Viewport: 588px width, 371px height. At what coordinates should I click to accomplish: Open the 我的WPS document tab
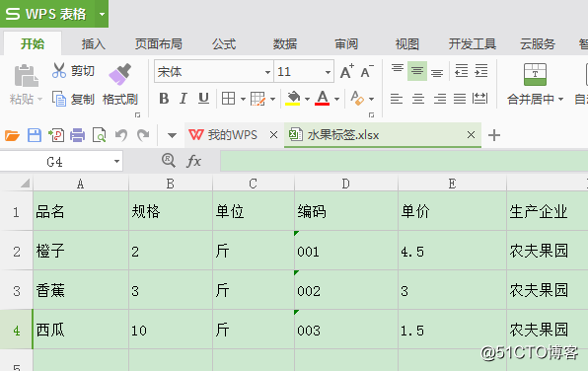pos(233,134)
